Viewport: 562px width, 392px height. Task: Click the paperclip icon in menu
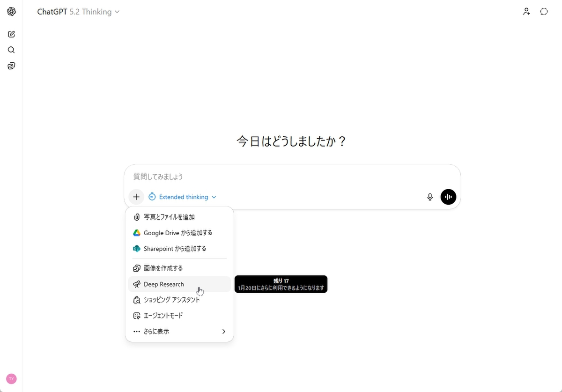[x=137, y=217]
